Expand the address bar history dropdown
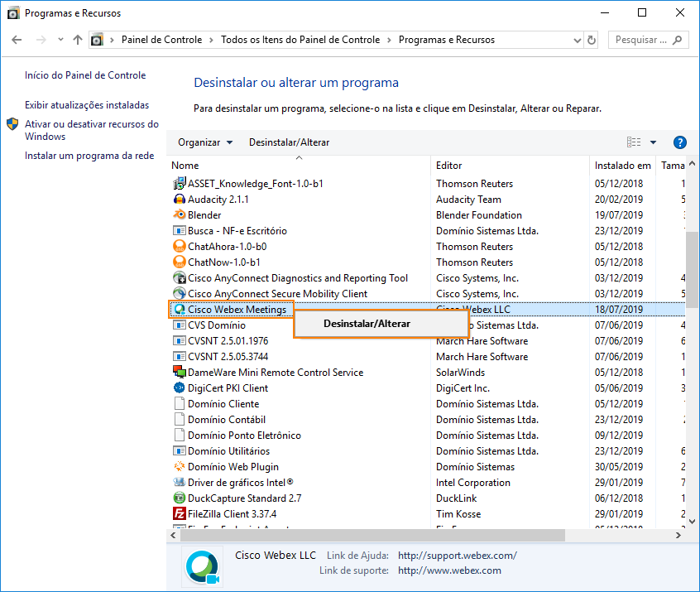 578,41
